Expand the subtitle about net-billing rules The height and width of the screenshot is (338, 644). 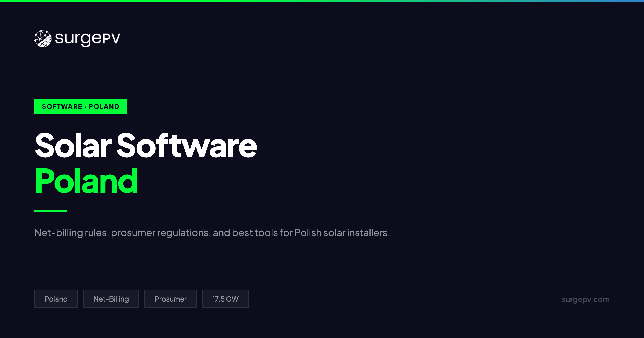[212, 233]
